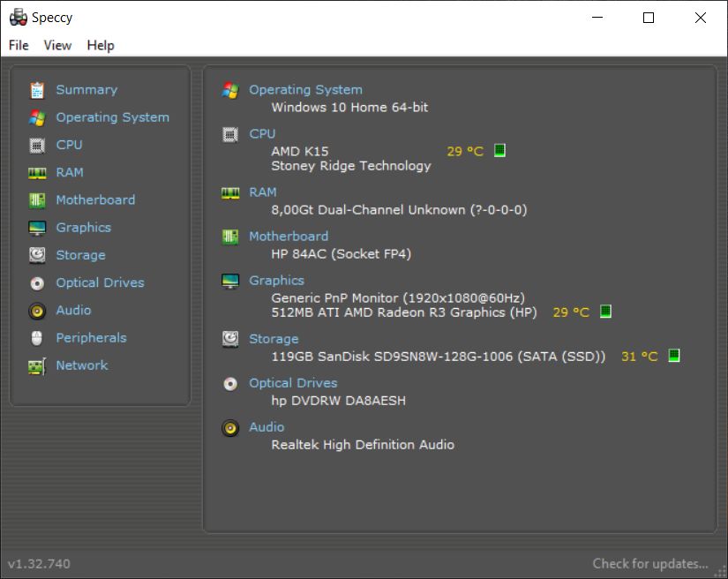
Task: Select Summary in the sidebar
Action: click(86, 90)
